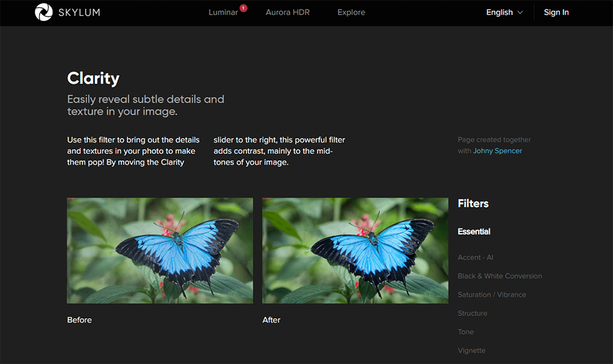
Task: Click the 'After' caption label
Action: 271,320
